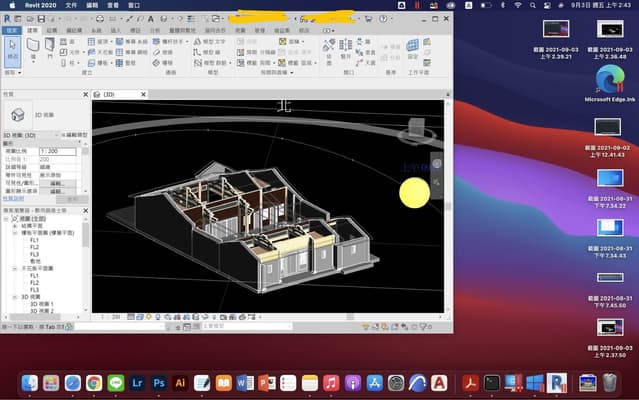The height and width of the screenshot is (400, 639).
Task: Close the project browser panel
Action: point(86,211)
